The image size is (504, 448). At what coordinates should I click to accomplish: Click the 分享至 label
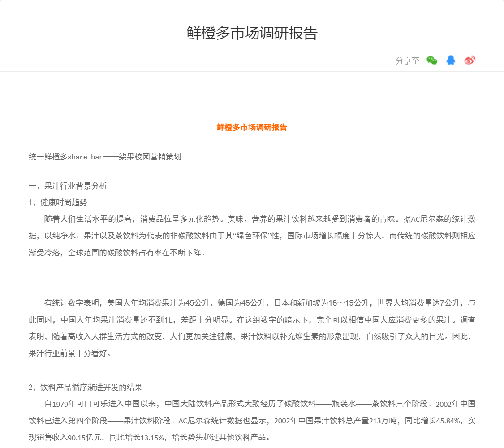tap(407, 61)
